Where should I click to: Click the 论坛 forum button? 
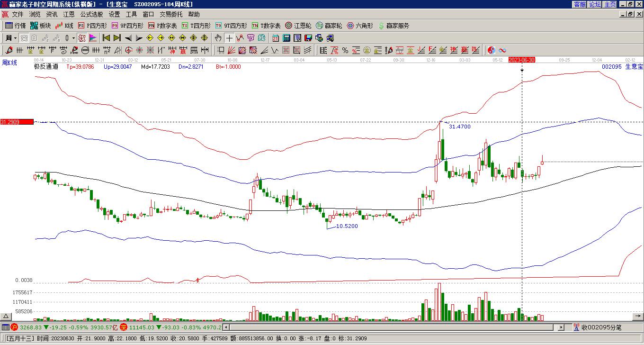(x=595, y=4)
